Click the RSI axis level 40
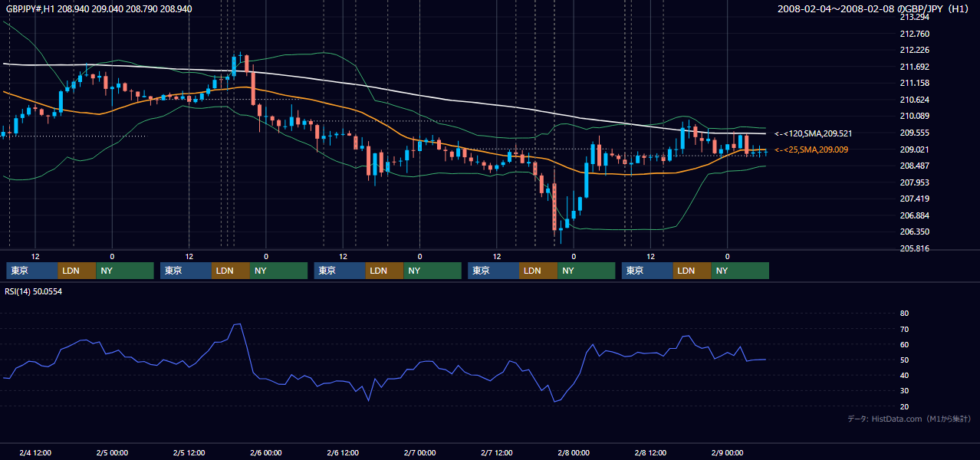Image resolution: width=980 pixels, height=460 pixels. pos(904,376)
